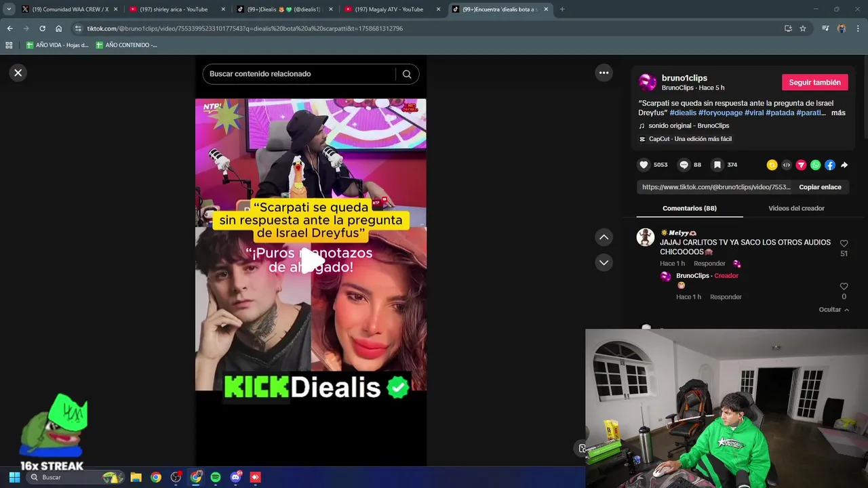Select the 'Comentarios (88)' tab

click(690, 208)
